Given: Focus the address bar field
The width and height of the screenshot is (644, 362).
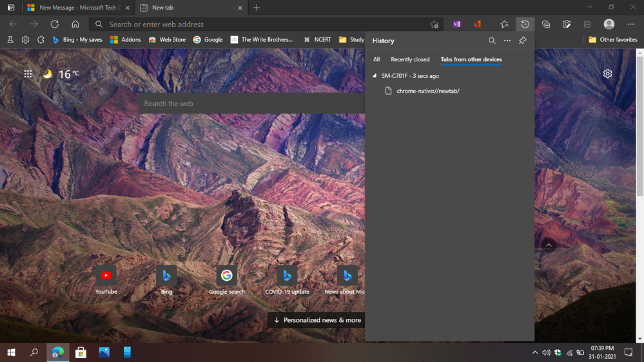Looking at the screenshot, I should (x=266, y=24).
